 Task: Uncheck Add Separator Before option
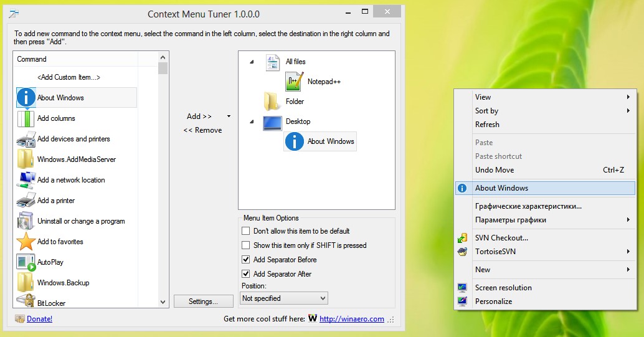(245, 260)
